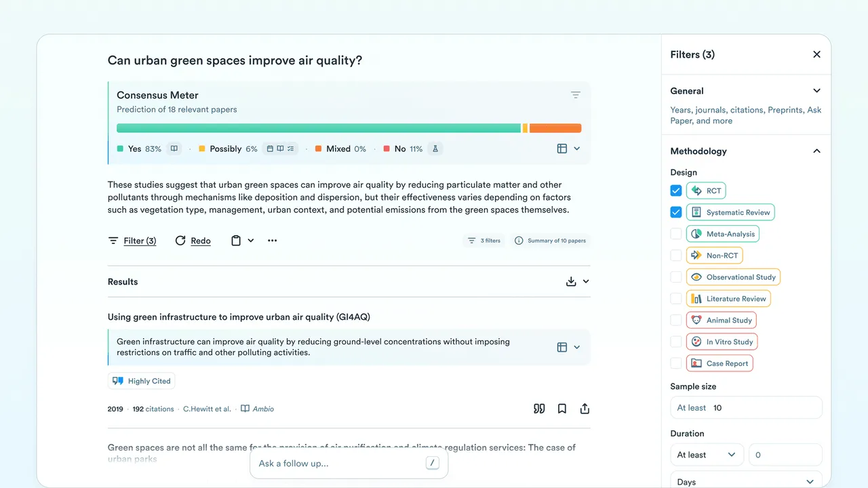The height and width of the screenshot is (488, 868).
Task: Enable the Non-RCT checkbox
Action: click(x=676, y=256)
